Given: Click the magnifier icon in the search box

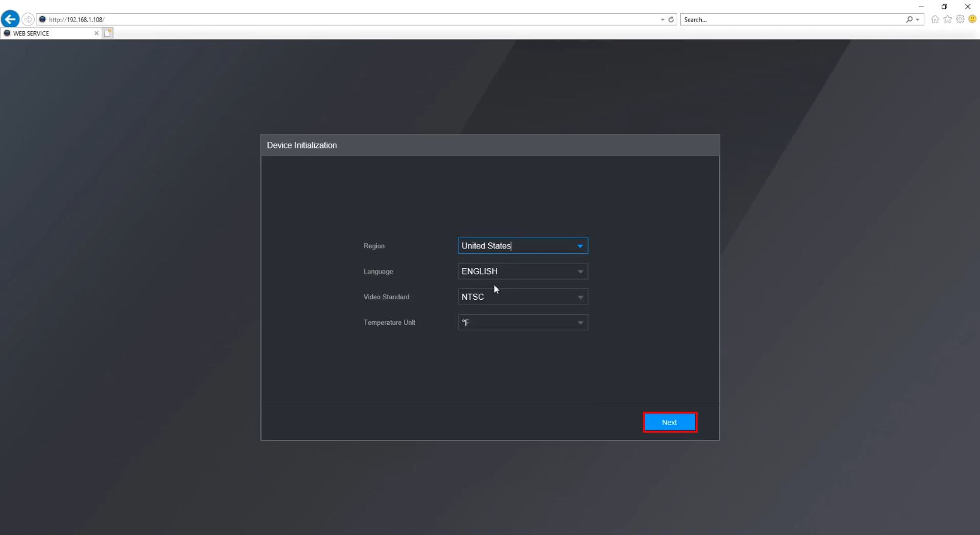Looking at the screenshot, I should coord(909,20).
